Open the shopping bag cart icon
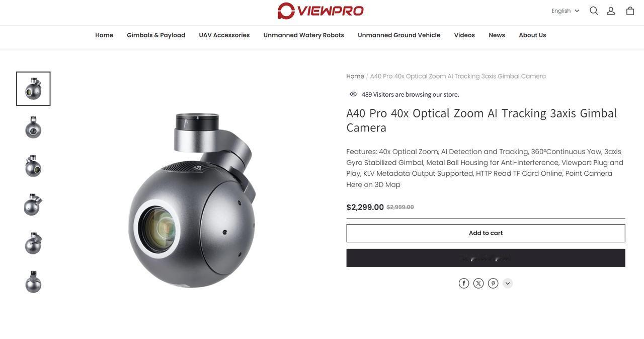644x339 pixels. tap(630, 11)
